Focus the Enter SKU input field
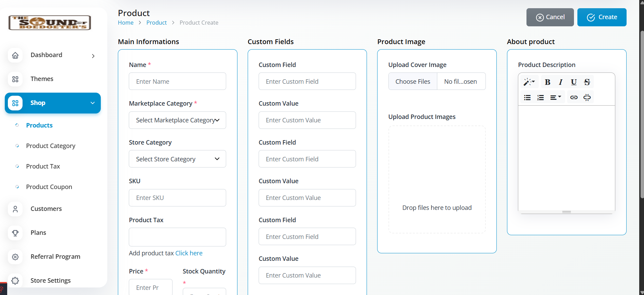The height and width of the screenshot is (295, 644). (177, 198)
